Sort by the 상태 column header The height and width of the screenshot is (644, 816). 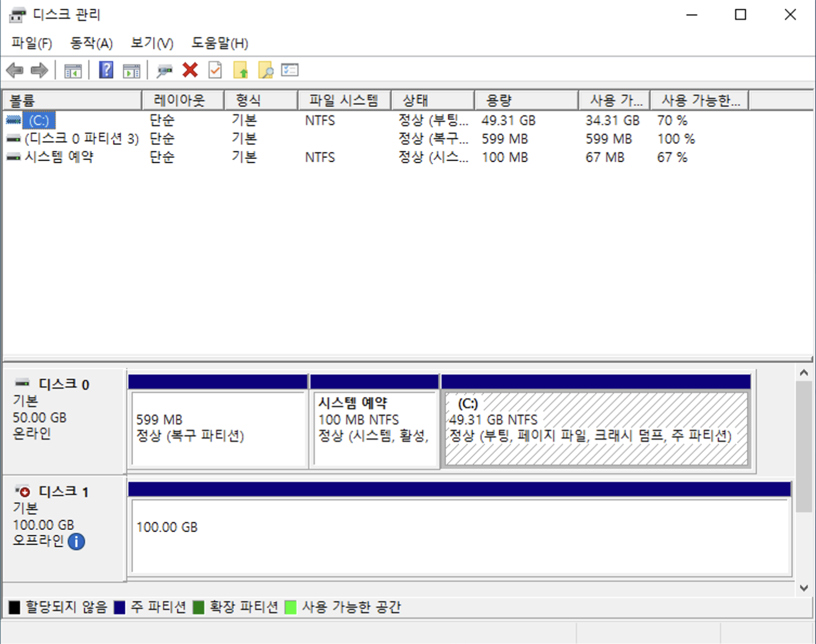coord(433,100)
